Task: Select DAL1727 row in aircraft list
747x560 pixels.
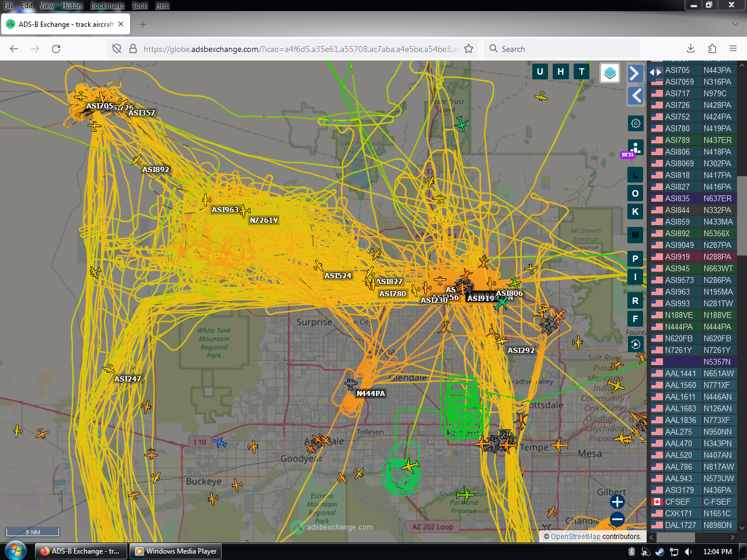Action: point(693,525)
